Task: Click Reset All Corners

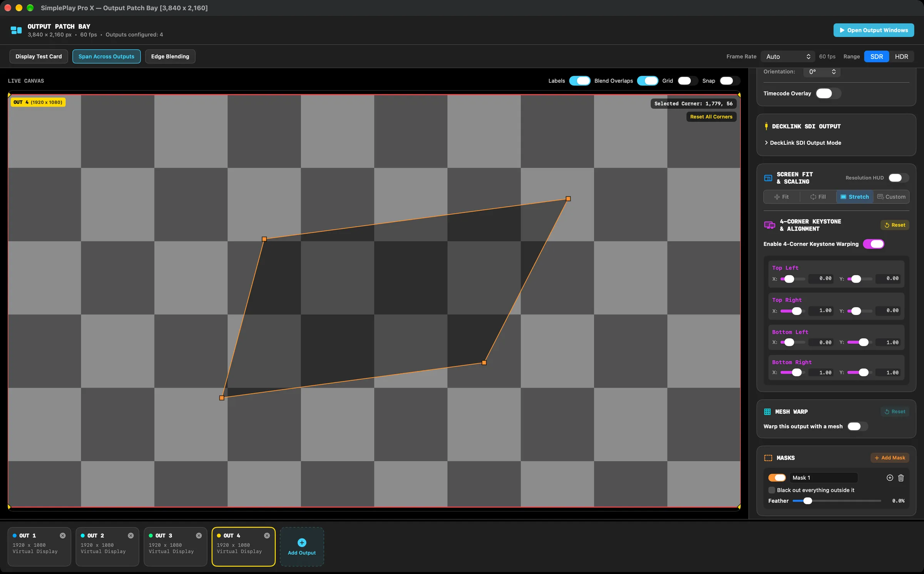Action: click(x=711, y=117)
